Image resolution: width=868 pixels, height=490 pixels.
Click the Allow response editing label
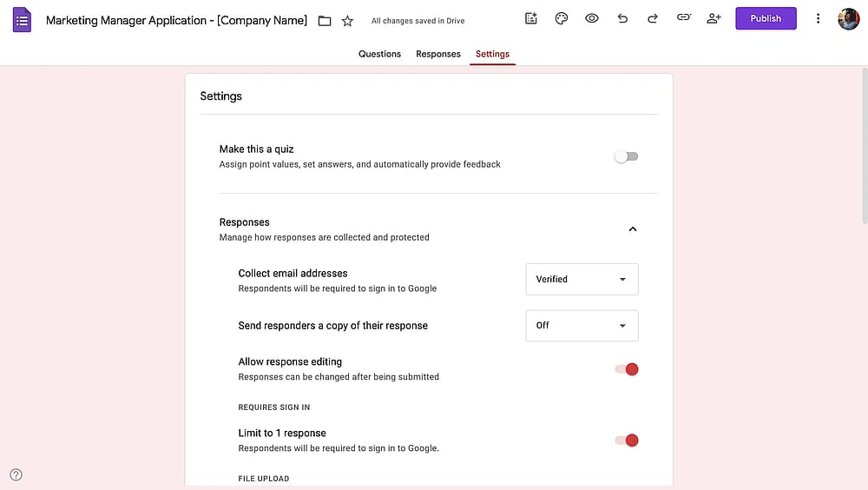click(290, 362)
